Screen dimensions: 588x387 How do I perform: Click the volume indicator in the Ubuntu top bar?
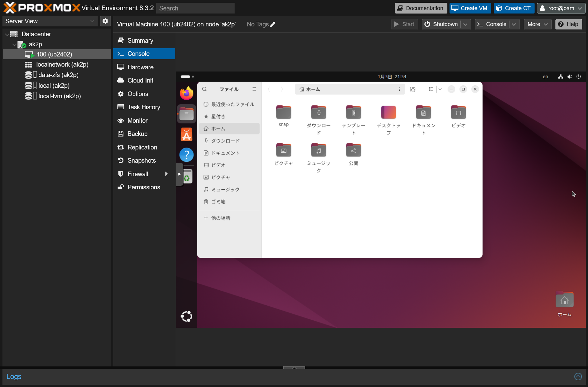(x=569, y=76)
